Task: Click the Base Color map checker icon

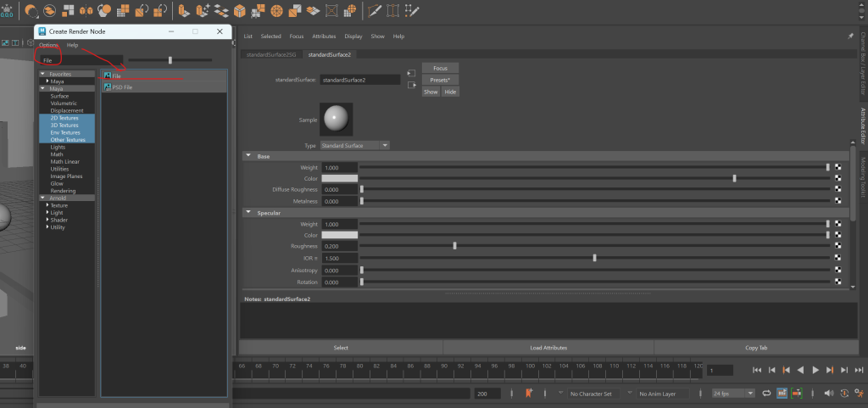Action: coord(837,178)
